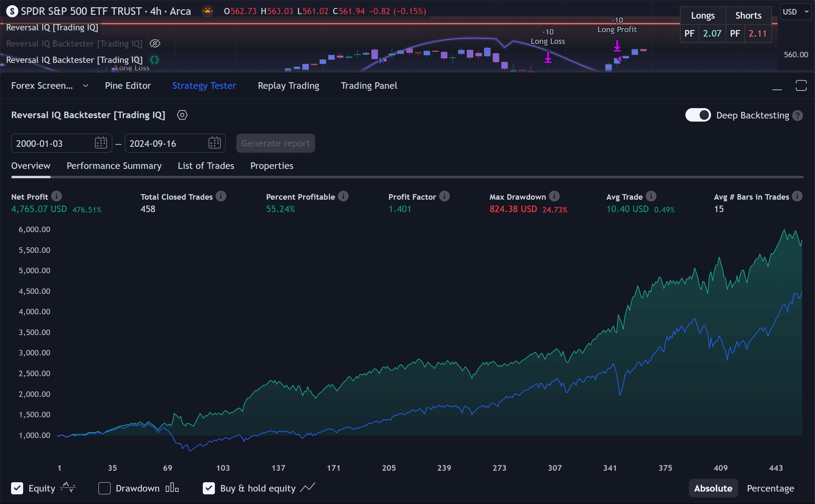Click profit factor 1.401 value
Screen dimensions: 815x504
tap(400, 209)
